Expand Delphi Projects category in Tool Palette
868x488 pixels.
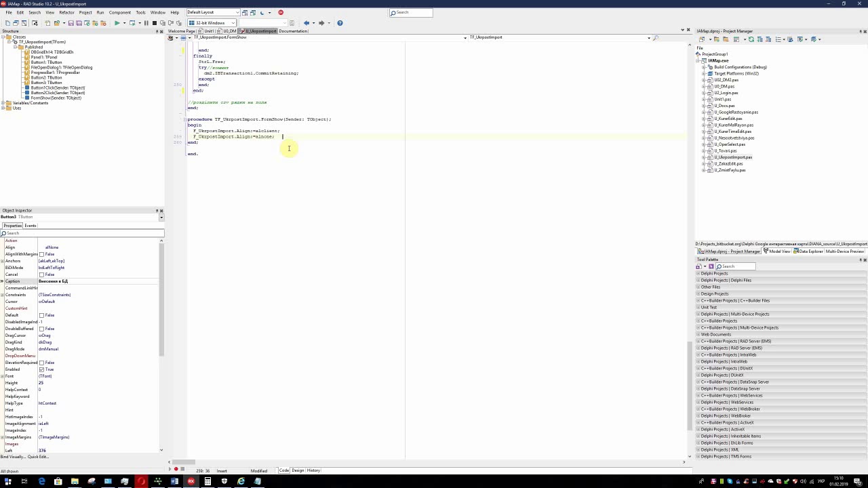(698, 273)
